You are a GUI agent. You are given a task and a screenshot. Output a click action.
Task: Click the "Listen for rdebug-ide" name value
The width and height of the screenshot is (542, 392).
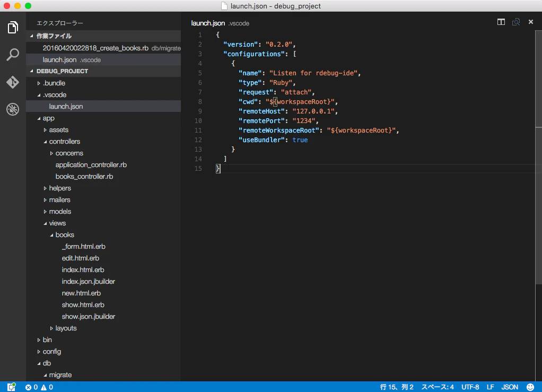click(x=314, y=73)
